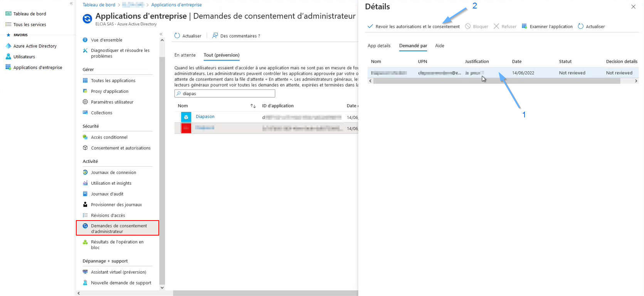Viewport: 644px width, 296px height.
Task: Click Des commentaires feedback button
Action: (236, 36)
